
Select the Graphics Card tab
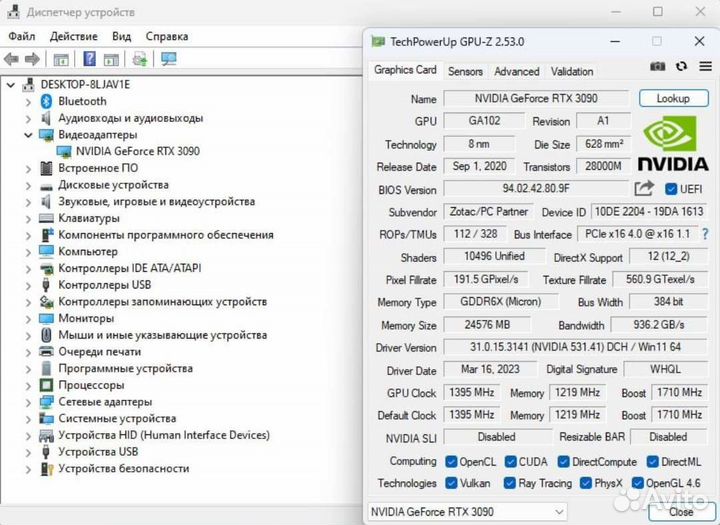coord(405,70)
